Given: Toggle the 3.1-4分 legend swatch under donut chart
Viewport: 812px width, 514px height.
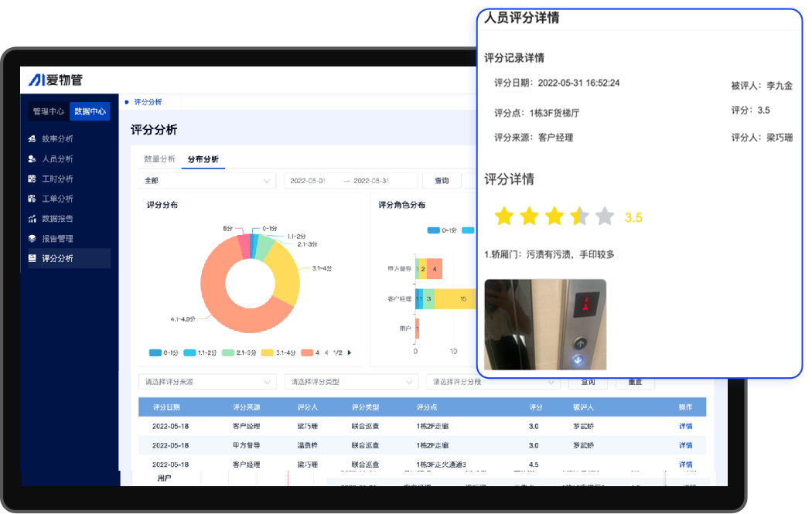Looking at the screenshot, I should click(x=268, y=352).
